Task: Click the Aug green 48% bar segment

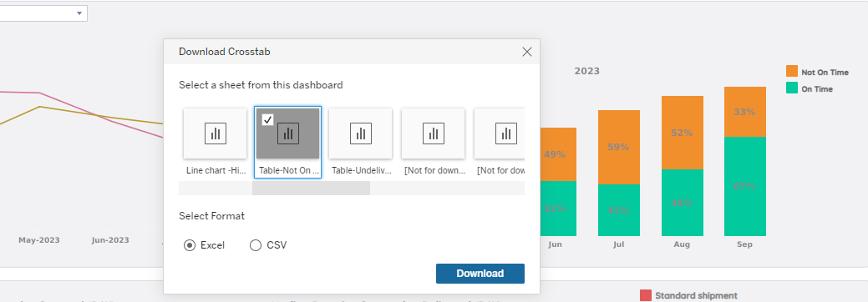Action: tap(682, 203)
